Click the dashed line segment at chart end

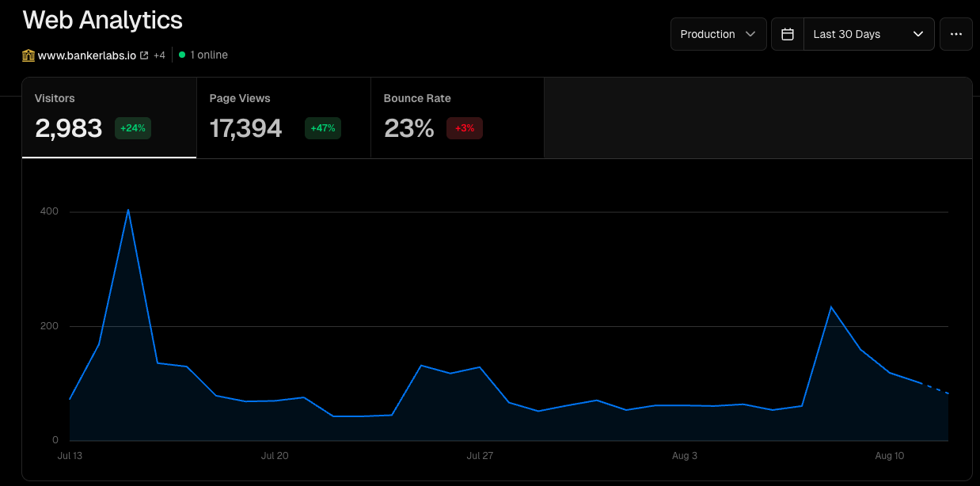tap(935, 388)
